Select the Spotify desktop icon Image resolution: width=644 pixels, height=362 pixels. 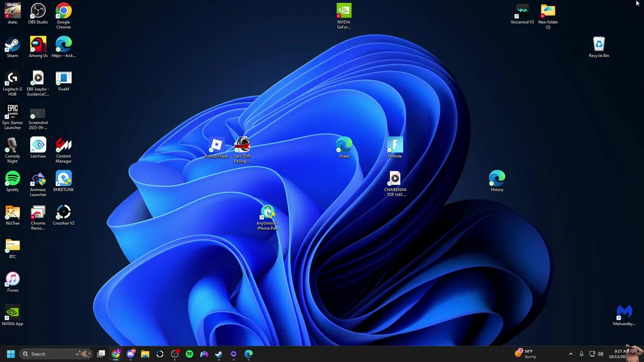(13, 182)
